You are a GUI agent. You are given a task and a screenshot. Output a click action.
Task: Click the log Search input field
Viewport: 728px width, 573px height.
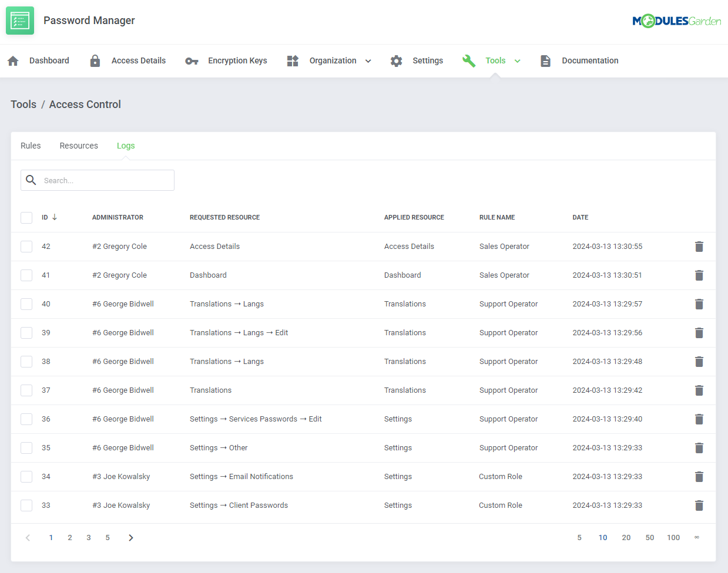106,181
